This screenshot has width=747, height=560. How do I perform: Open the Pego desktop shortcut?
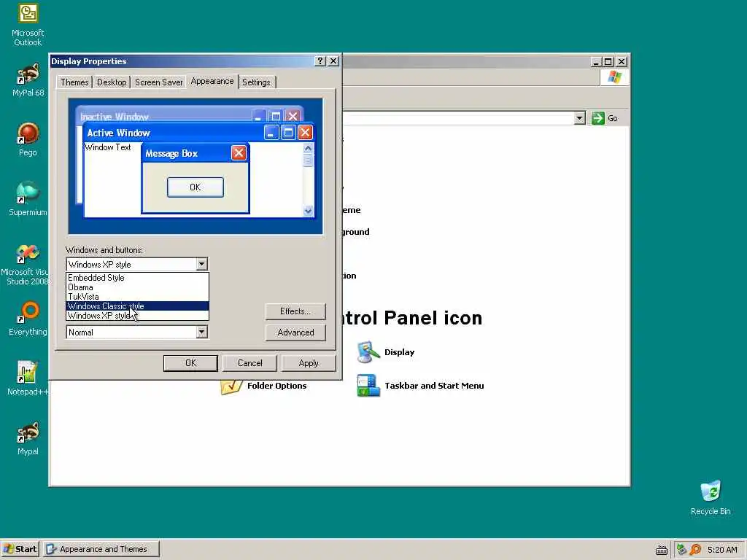click(x=28, y=139)
